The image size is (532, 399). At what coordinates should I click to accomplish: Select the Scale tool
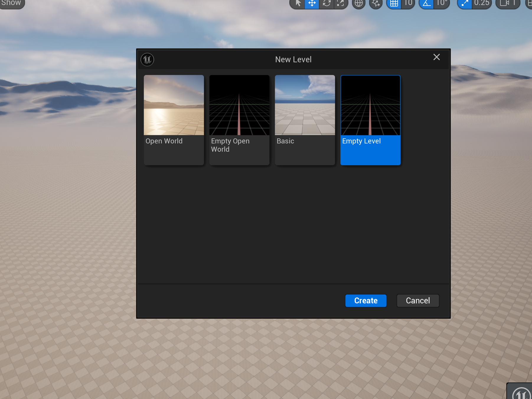(x=341, y=3)
